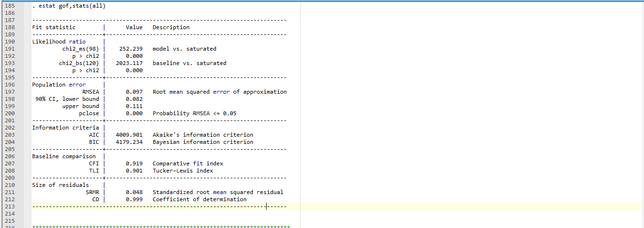The width and height of the screenshot is (644, 228).
Task: Click the 'baseline vs. saturated' description
Action: click(x=189, y=63)
